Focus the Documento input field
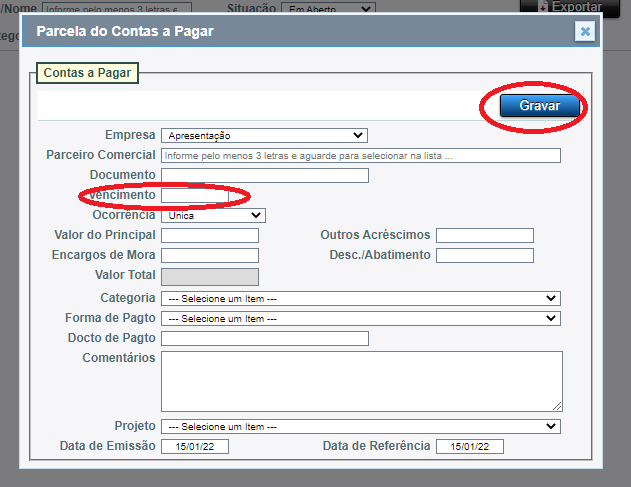 pyautogui.click(x=264, y=175)
